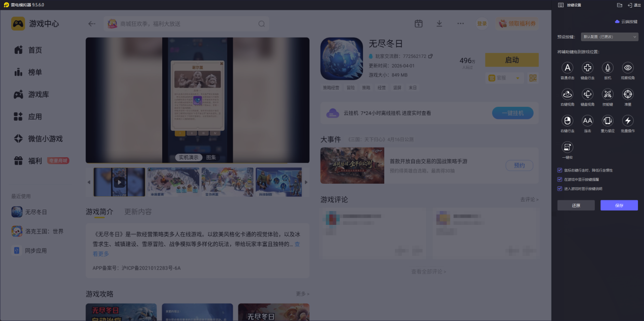The height and width of the screenshot is (321, 644).
Task: Switch to the 图集 tab
Action: pyautogui.click(x=211, y=157)
